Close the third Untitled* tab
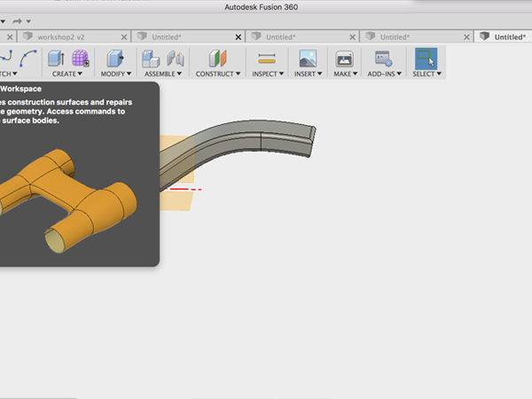Viewport: 532px width, 399px height. [x=466, y=37]
